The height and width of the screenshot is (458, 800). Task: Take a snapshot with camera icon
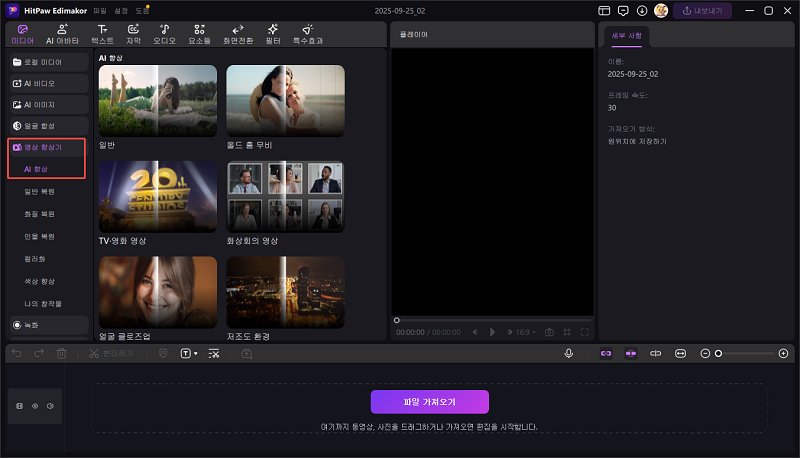[548, 331]
